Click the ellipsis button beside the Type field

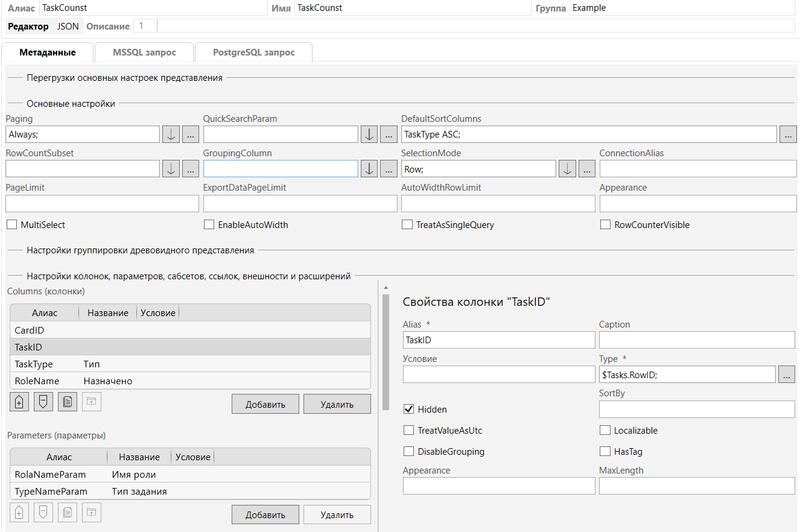click(787, 375)
